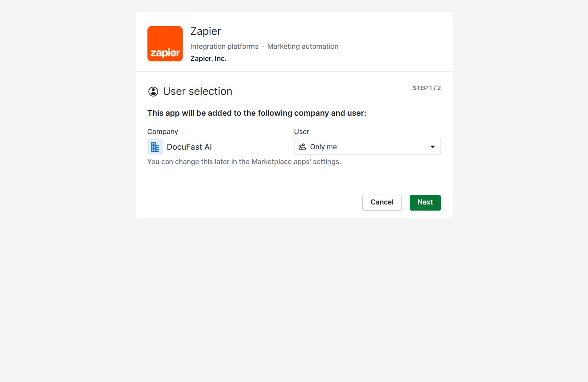Click the Zapier, Inc. developer name

click(x=208, y=58)
